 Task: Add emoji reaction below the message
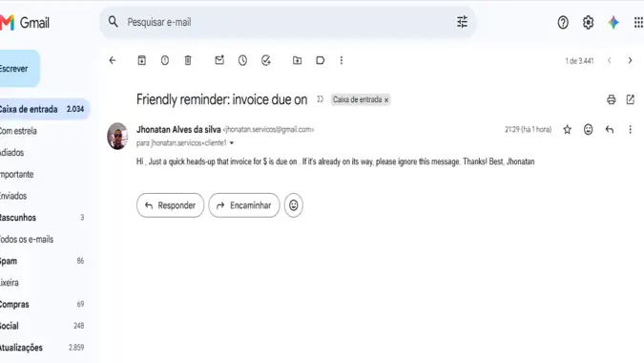click(x=293, y=205)
